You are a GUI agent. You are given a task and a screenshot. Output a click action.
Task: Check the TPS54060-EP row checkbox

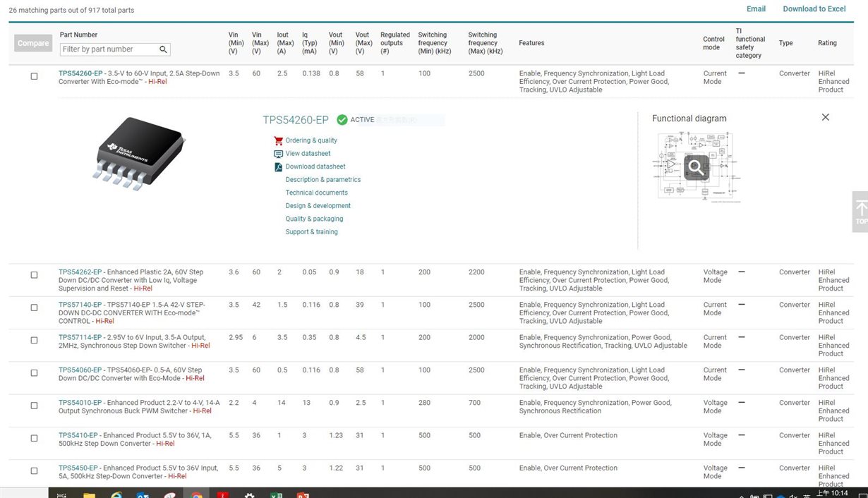click(x=34, y=373)
